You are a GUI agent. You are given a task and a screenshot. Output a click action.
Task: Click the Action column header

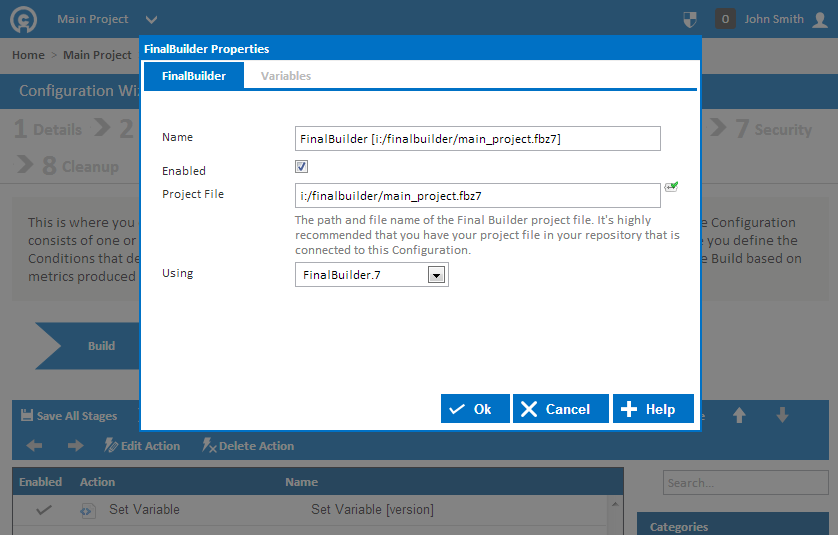[x=97, y=482]
